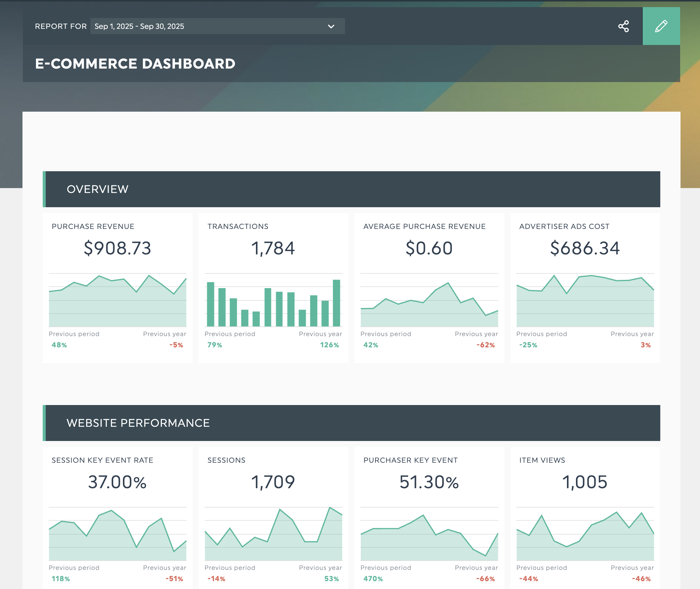Click the Item Views widget title
The width and height of the screenshot is (700, 589).
coord(542,460)
